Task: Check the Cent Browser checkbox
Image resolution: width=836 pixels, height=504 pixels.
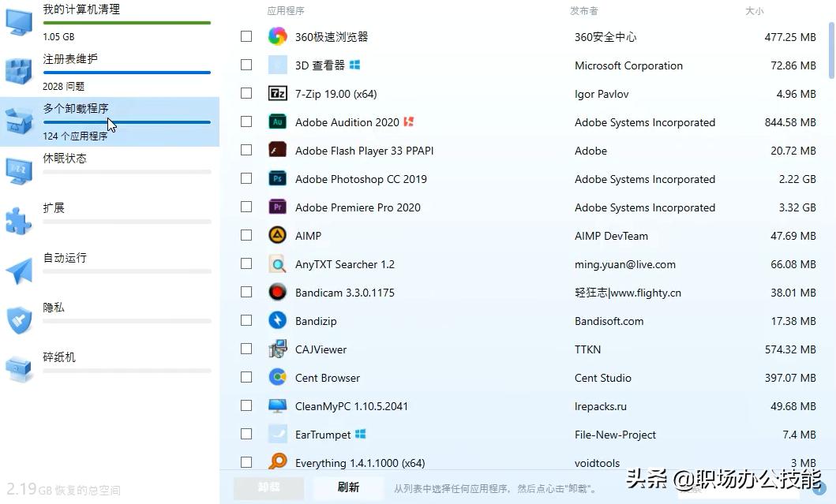Action: 246,377
